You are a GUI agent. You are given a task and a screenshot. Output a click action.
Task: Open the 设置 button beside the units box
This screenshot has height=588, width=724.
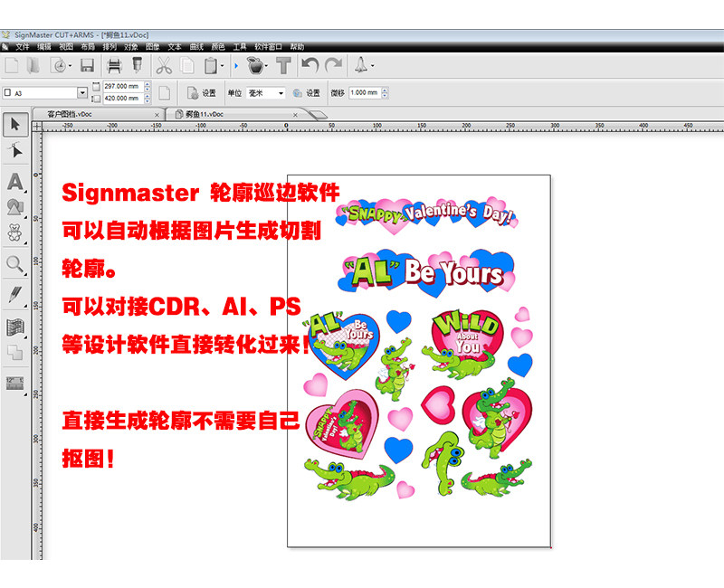point(307,93)
